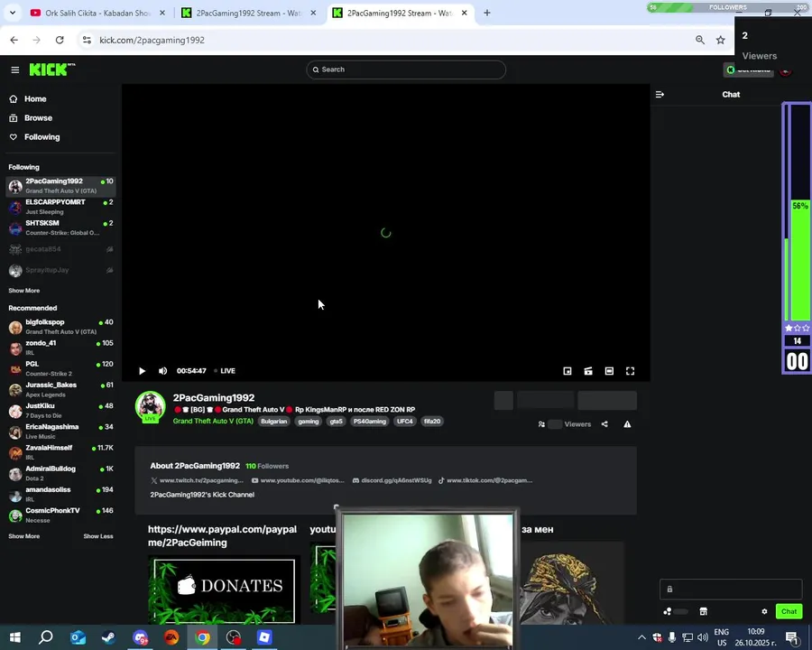Open chat settings gear
The width and height of the screenshot is (812, 650).
[x=764, y=612]
